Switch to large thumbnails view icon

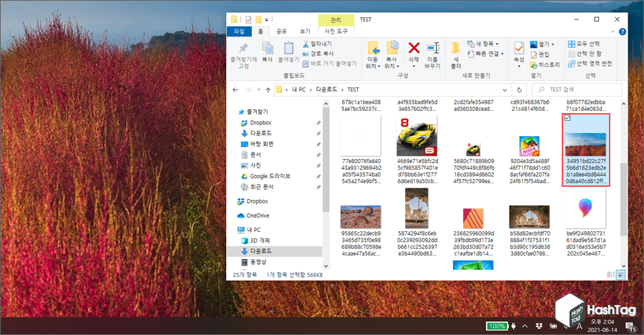tap(621, 275)
